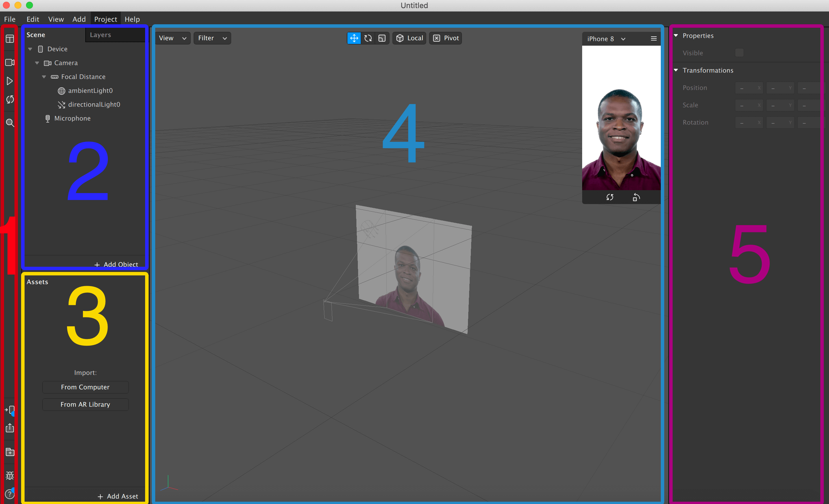829x504 pixels.
Task: Select the Move tool in the toolbar
Action: [x=354, y=38]
